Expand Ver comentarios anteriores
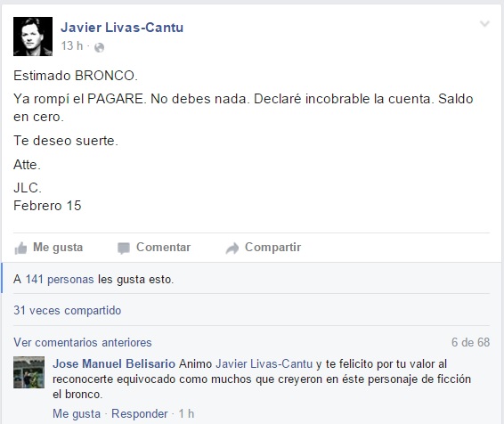 tap(83, 342)
